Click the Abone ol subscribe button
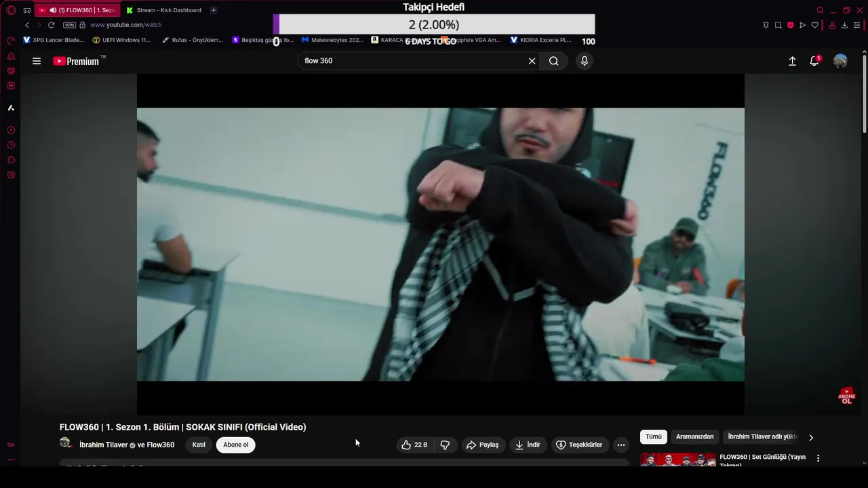The height and width of the screenshot is (488, 868). click(x=236, y=445)
